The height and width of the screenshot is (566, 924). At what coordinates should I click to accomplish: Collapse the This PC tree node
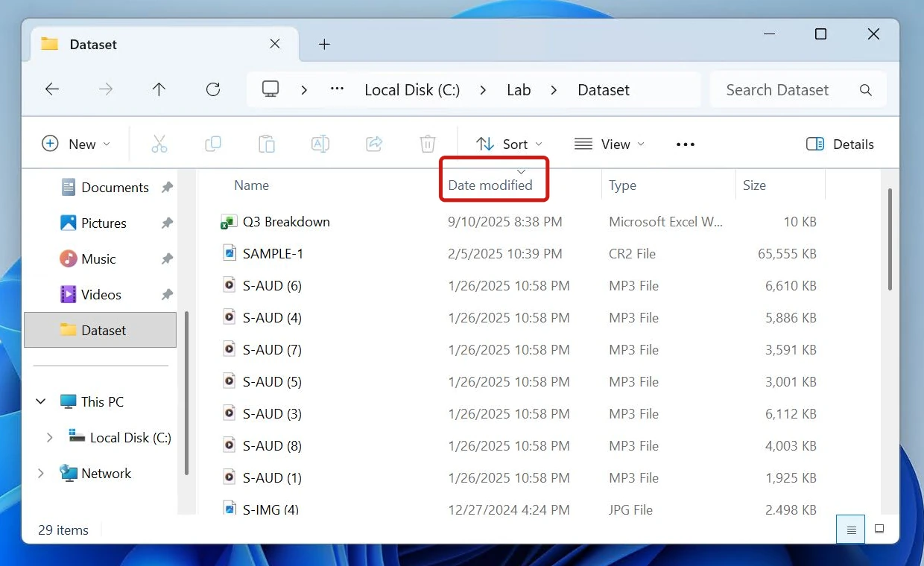coord(41,401)
